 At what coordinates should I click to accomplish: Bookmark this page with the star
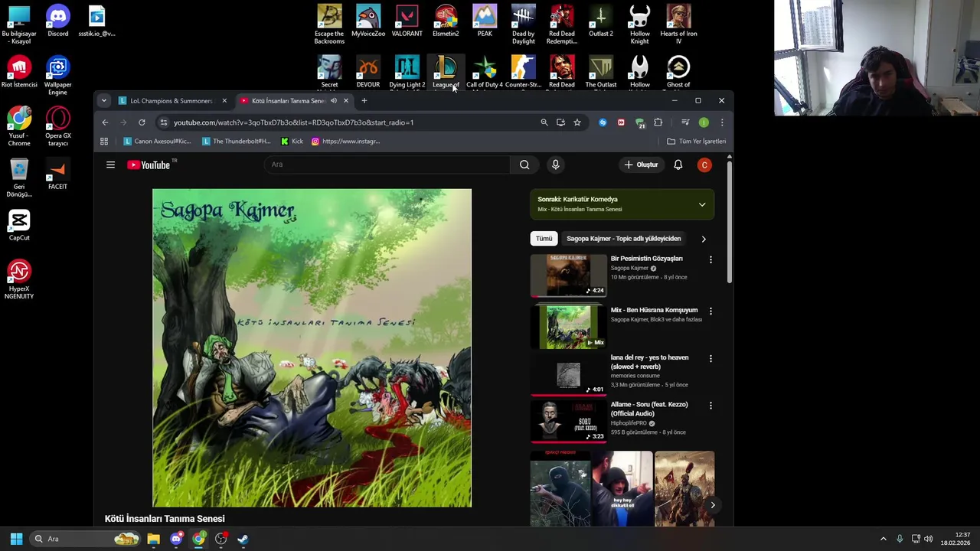click(x=577, y=122)
